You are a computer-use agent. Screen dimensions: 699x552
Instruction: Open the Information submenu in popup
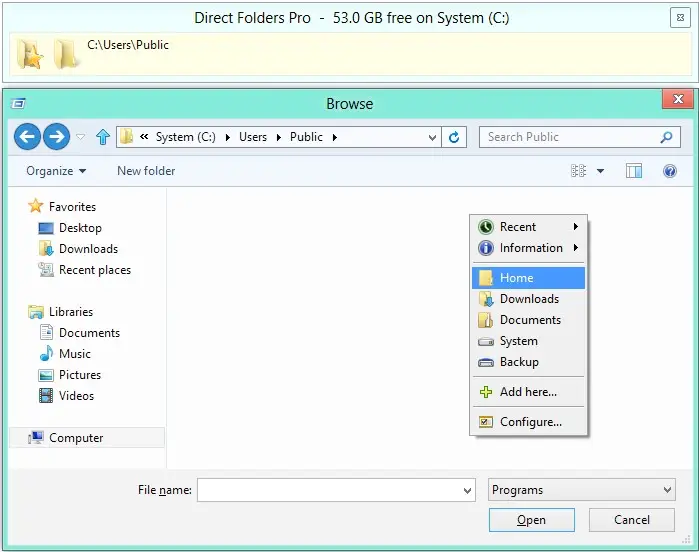[528, 247]
